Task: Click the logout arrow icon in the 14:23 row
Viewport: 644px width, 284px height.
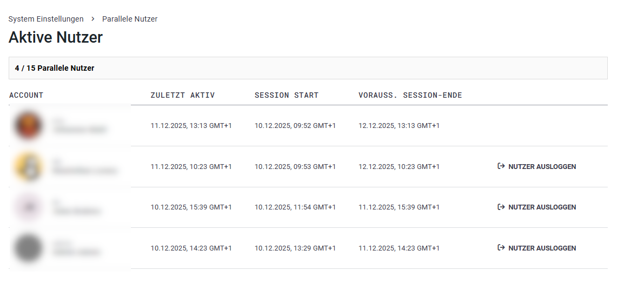Action: (x=501, y=248)
